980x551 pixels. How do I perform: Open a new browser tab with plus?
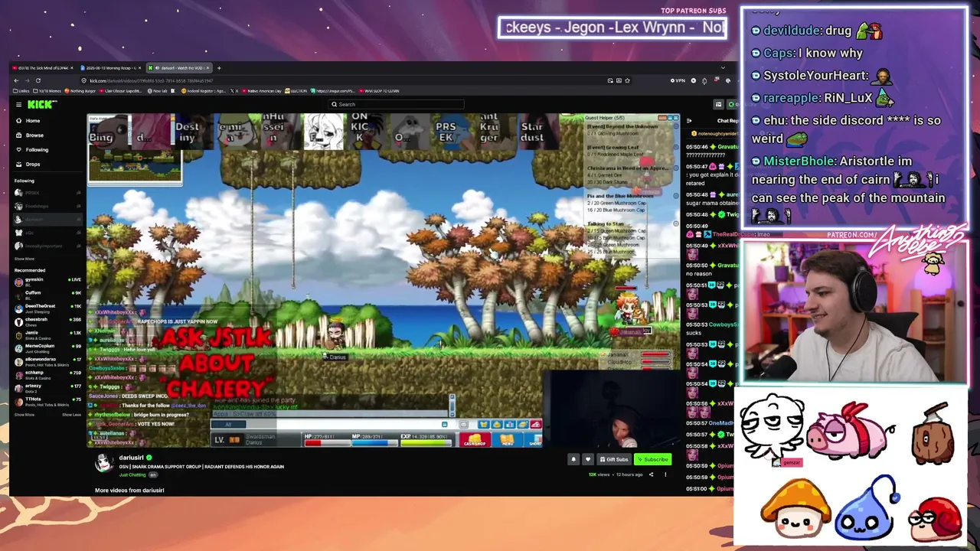219,68
